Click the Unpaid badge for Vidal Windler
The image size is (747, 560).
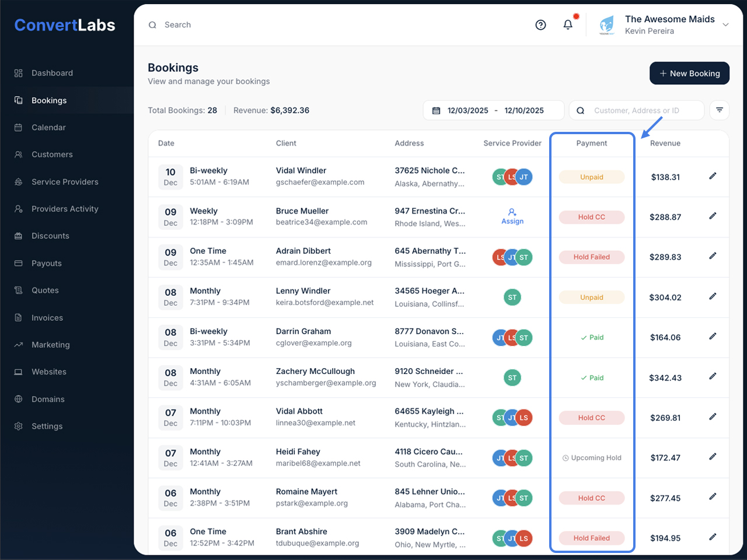[591, 177]
